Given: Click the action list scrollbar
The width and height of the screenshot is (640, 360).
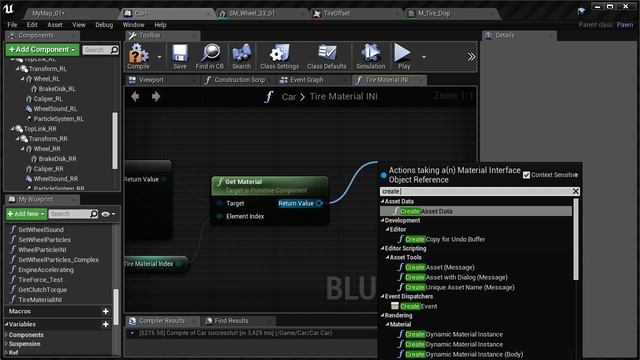Looking at the screenshot, I should 576,240.
